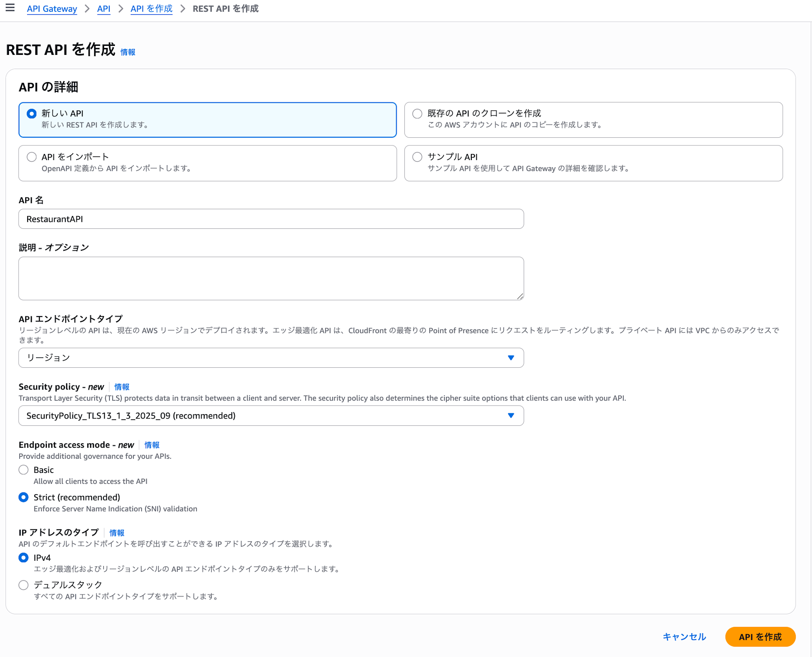Screen dimensions: 812x657
Task: Open the Security policy dropdown
Action: (271, 416)
